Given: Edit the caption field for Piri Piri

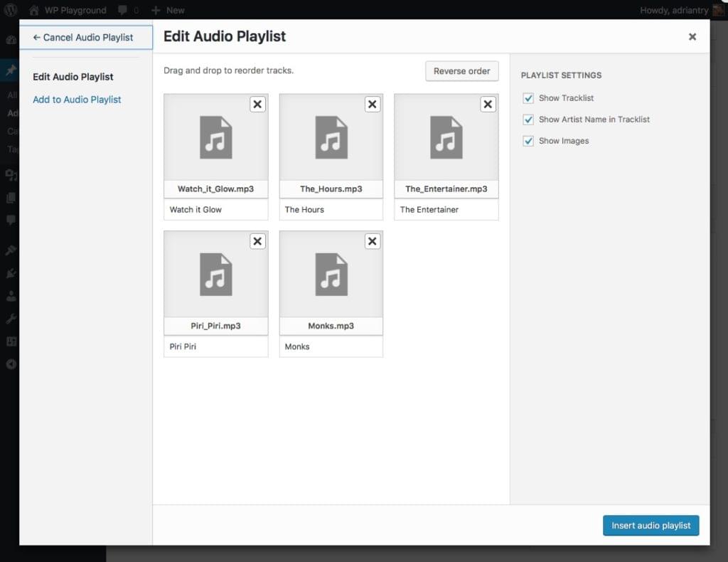Looking at the screenshot, I should 215,346.
